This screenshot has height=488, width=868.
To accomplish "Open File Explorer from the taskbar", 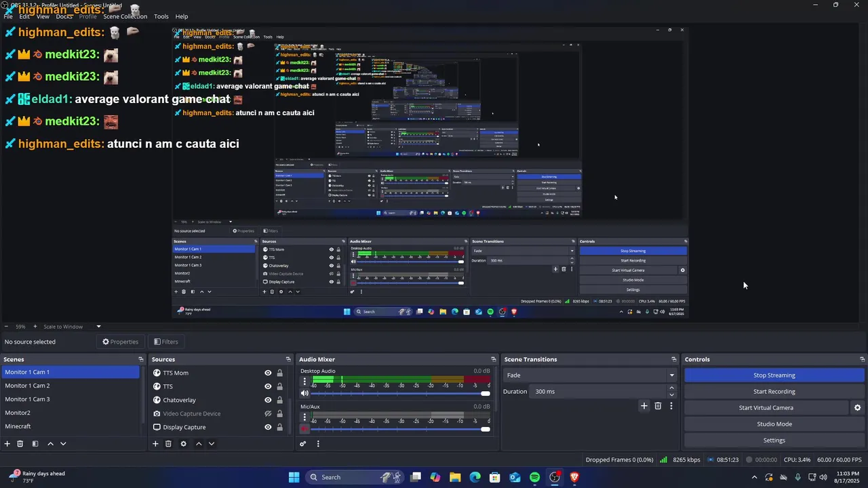I will click(x=455, y=477).
